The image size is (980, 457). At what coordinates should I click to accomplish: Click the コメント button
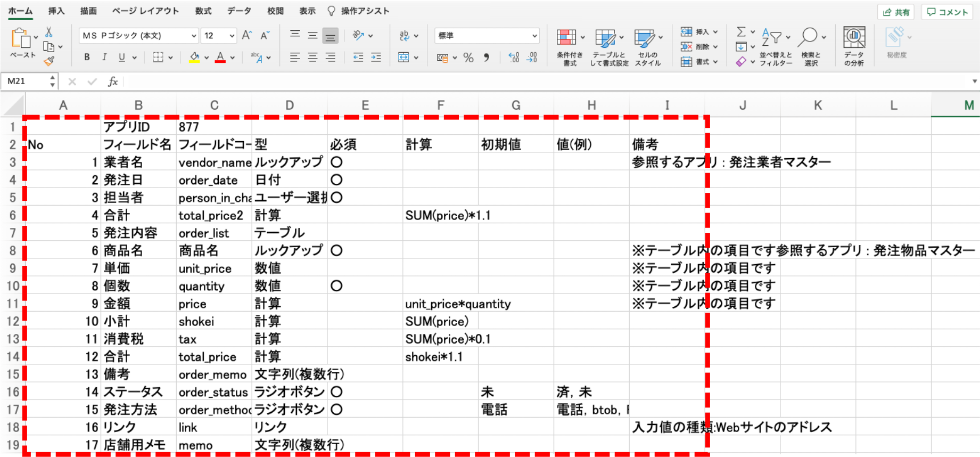(x=948, y=12)
